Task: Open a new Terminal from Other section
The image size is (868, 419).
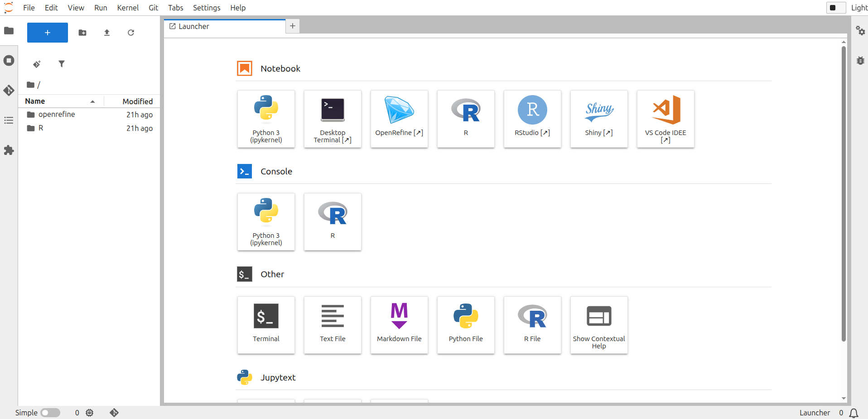Action: pos(266,325)
